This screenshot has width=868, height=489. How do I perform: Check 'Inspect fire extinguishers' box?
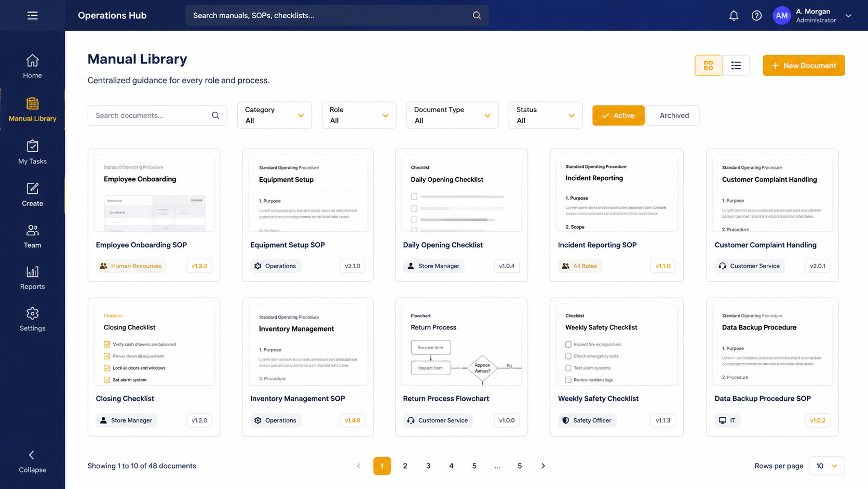pos(568,345)
